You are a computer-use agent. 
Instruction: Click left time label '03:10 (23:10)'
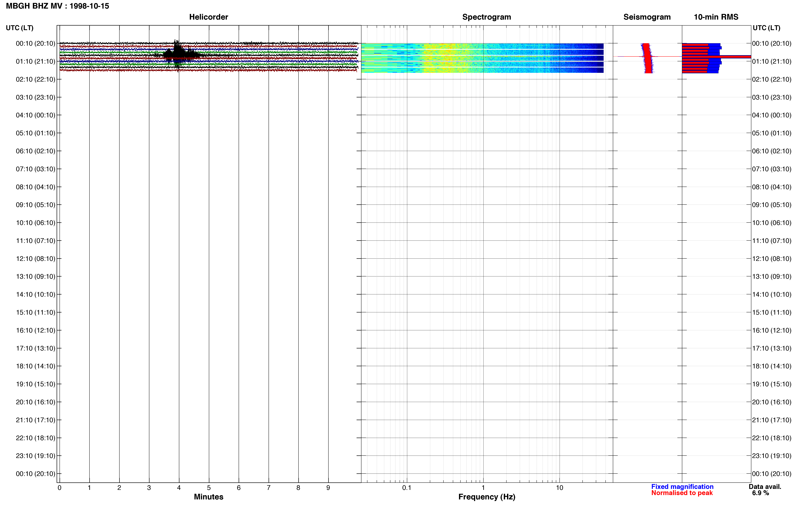pyautogui.click(x=36, y=97)
